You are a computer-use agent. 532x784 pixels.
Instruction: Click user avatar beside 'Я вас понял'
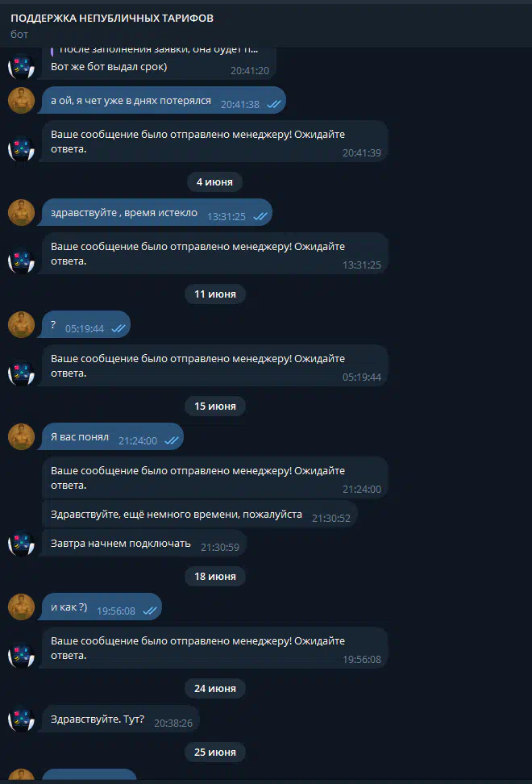pyautogui.click(x=21, y=436)
